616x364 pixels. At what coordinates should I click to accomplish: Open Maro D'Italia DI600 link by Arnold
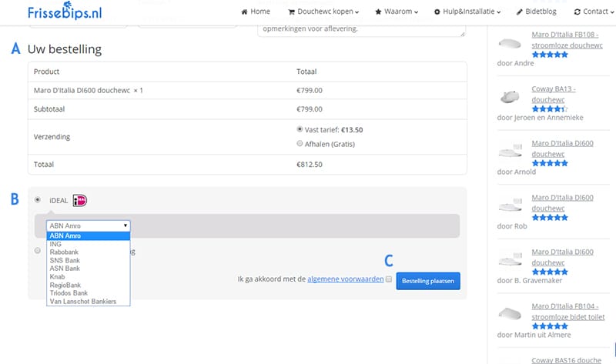562,149
